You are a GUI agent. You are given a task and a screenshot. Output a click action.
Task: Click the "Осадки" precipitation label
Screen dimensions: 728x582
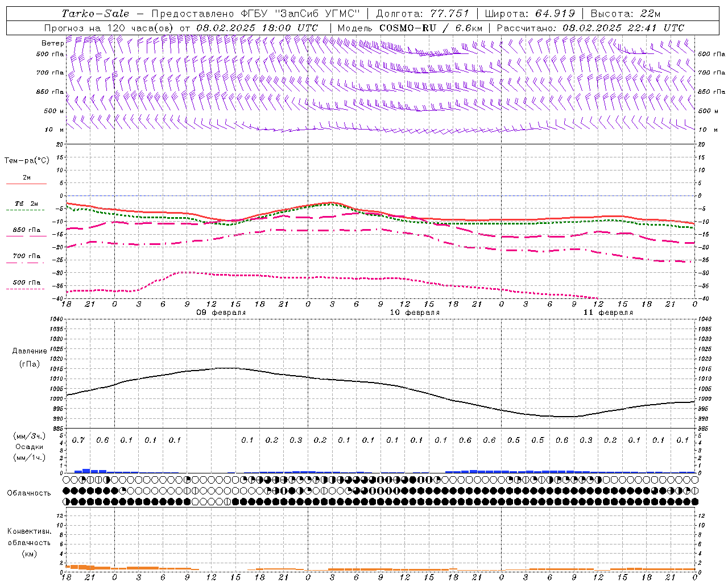tap(30, 447)
